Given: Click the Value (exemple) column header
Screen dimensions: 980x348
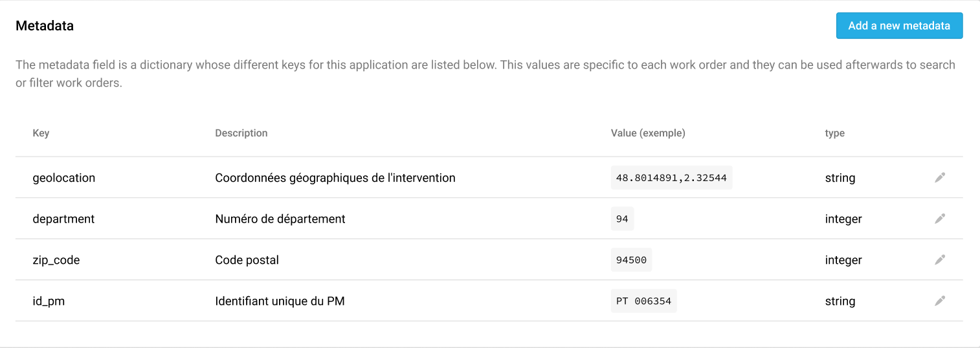Looking at the screenshot, I should click(x=648, y=133).
